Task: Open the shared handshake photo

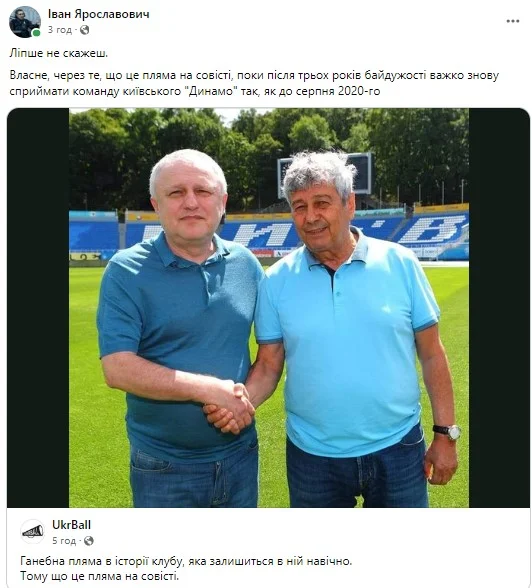Action: pos(269,308)
